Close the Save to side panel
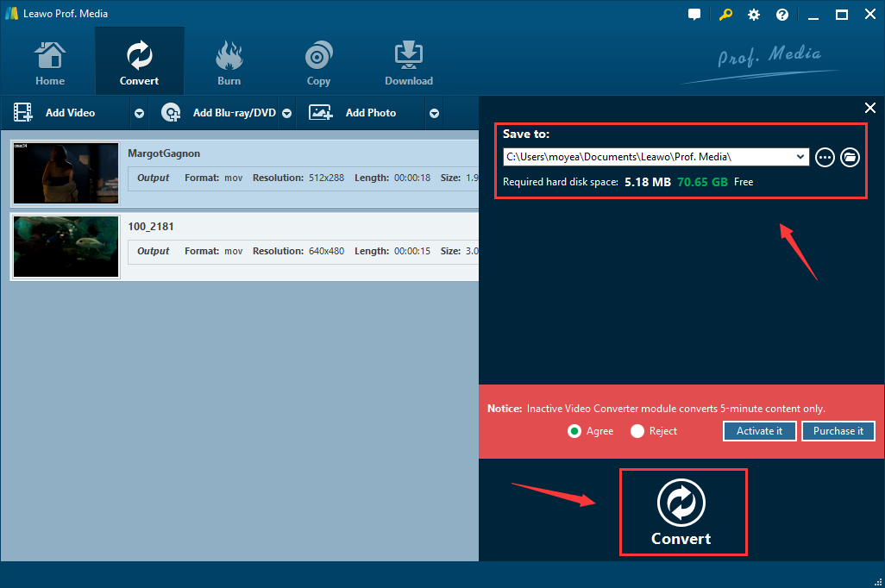The height and width of the screenshot is (588, 885). click(x=869, y=108)
